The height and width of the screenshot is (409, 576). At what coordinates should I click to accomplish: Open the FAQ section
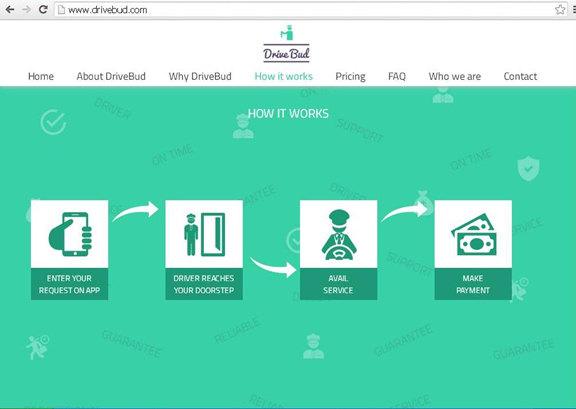pos(397,76)
